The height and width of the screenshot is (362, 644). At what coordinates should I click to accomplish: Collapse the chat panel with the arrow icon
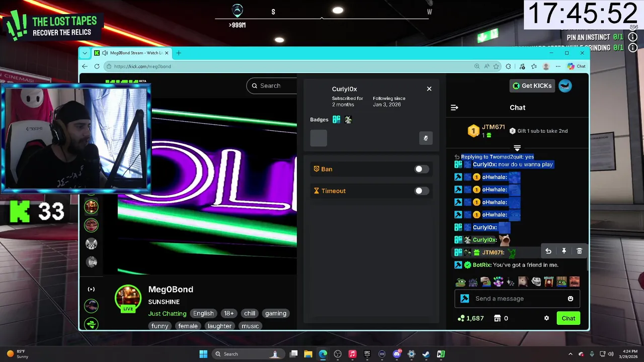point(454,108)
